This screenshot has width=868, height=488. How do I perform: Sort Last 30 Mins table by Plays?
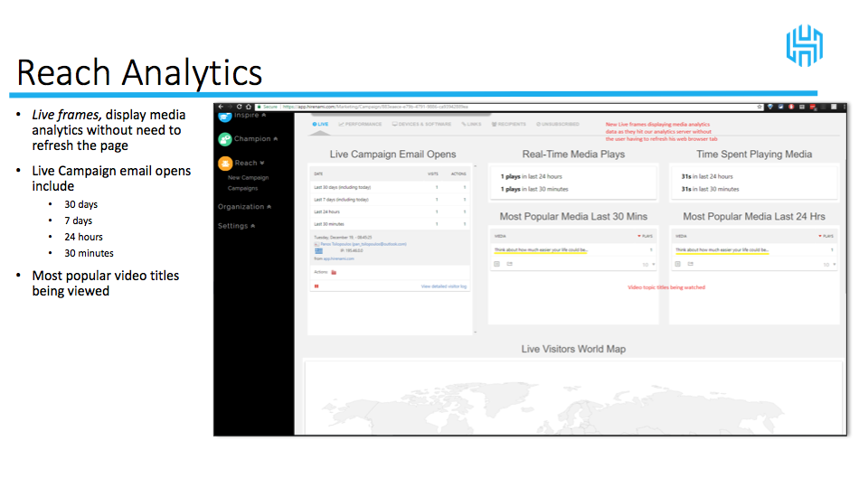(x=645, y=236)
